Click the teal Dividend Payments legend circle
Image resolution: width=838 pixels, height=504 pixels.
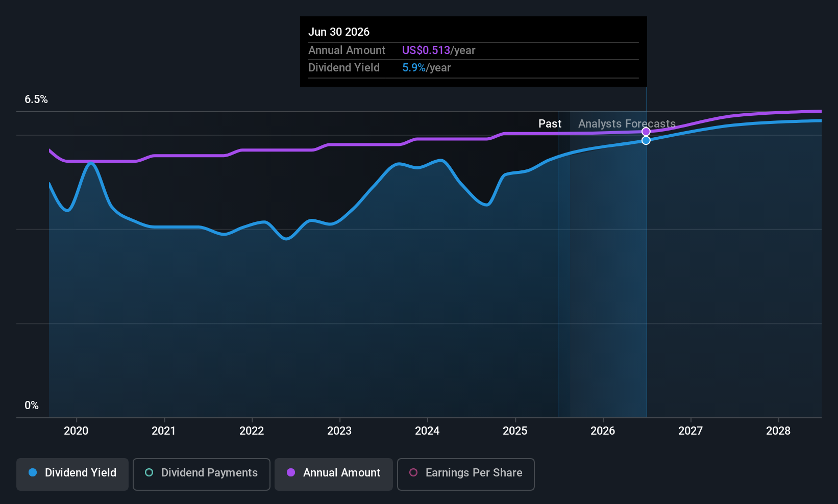click(149, 472)
